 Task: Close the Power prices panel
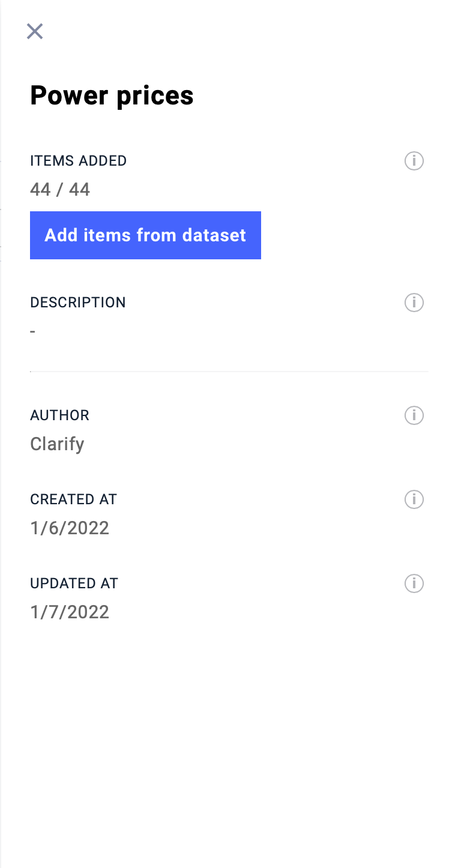35,31
